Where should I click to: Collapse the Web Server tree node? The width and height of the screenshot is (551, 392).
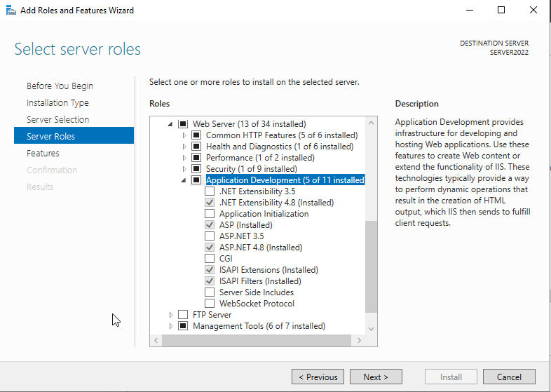point(171,124)
